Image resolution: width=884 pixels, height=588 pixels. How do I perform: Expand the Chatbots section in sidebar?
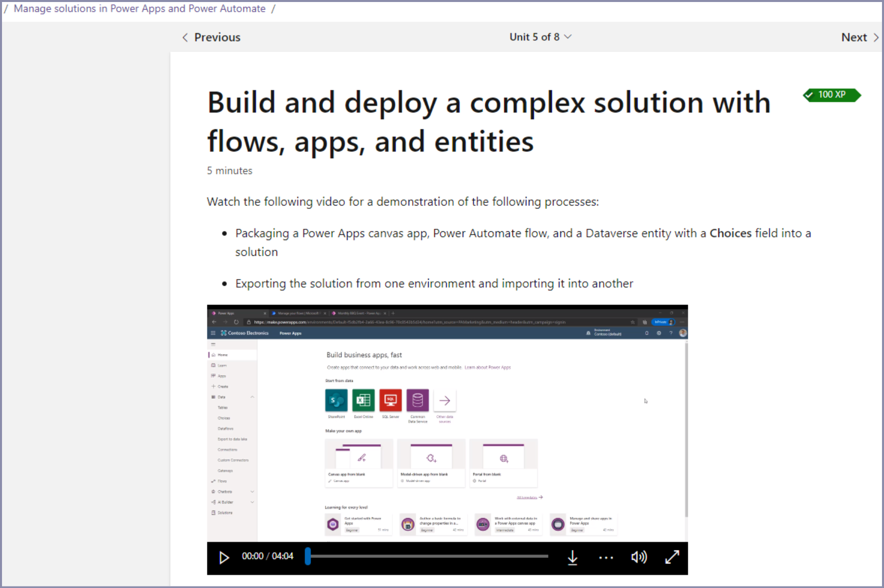(x=252, y=492)
